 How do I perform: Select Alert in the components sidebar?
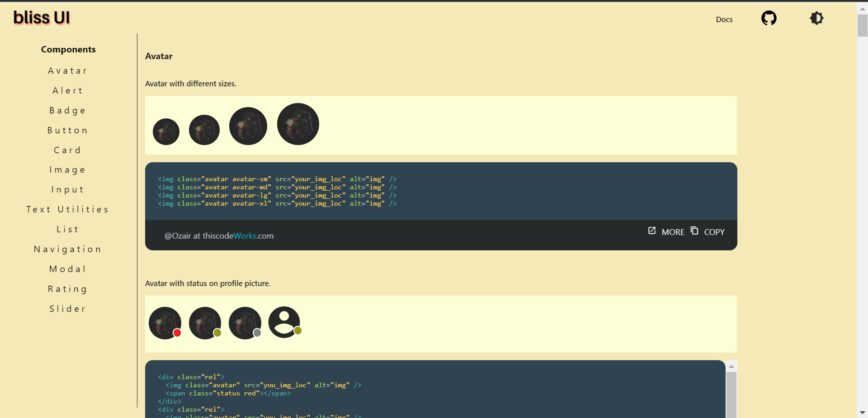pos(68,90)
